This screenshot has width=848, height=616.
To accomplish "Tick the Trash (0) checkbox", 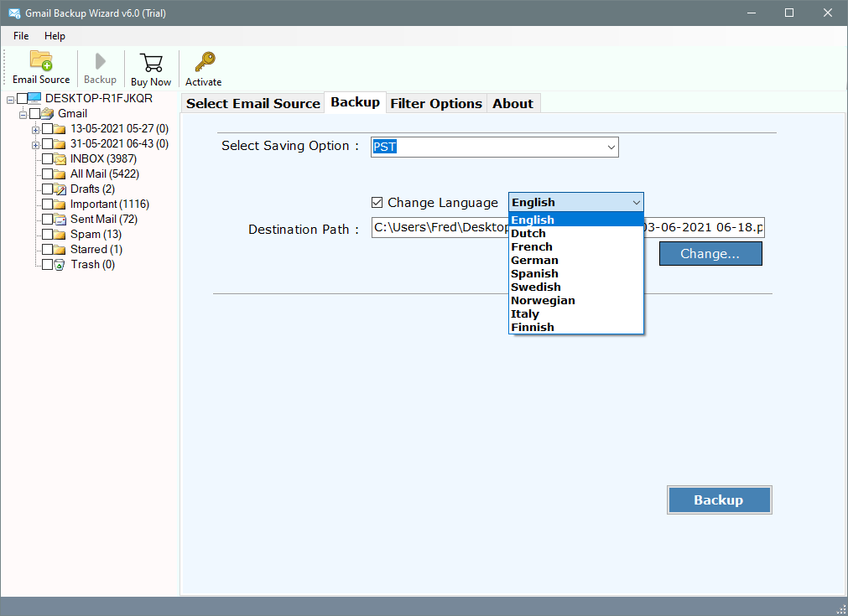I will pyautogui.click(x=48, y=265).
